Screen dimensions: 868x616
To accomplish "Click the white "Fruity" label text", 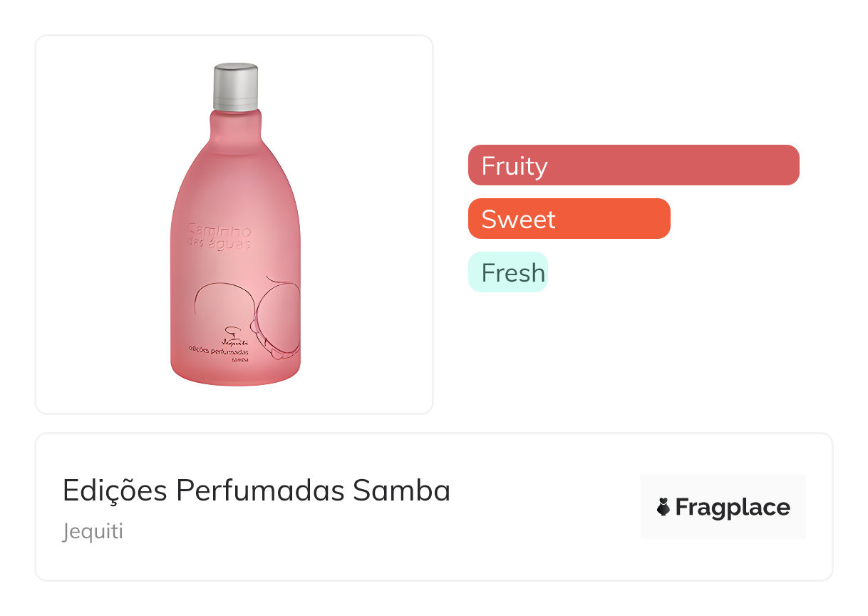I will pyautogui.click(x=514, y=165).
